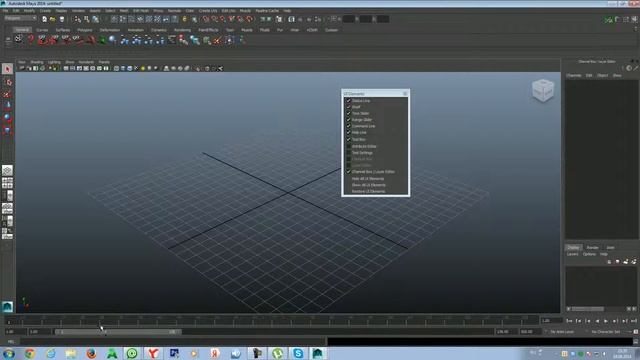Open Firefox from the taskbar

(x=91, y=353)
